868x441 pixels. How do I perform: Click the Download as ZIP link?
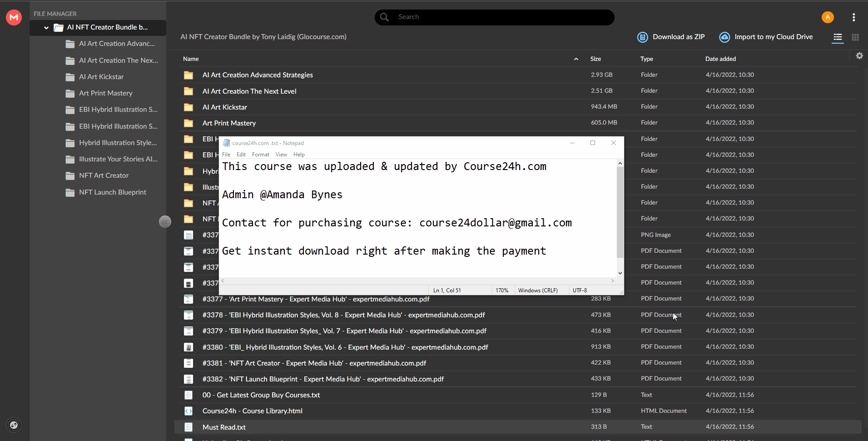pos(679,37)
